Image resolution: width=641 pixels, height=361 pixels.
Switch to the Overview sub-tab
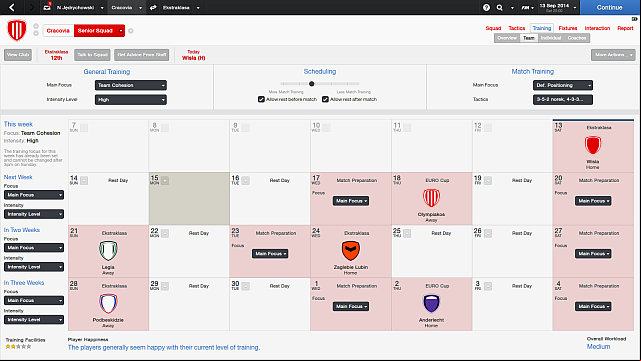point(507,38)
